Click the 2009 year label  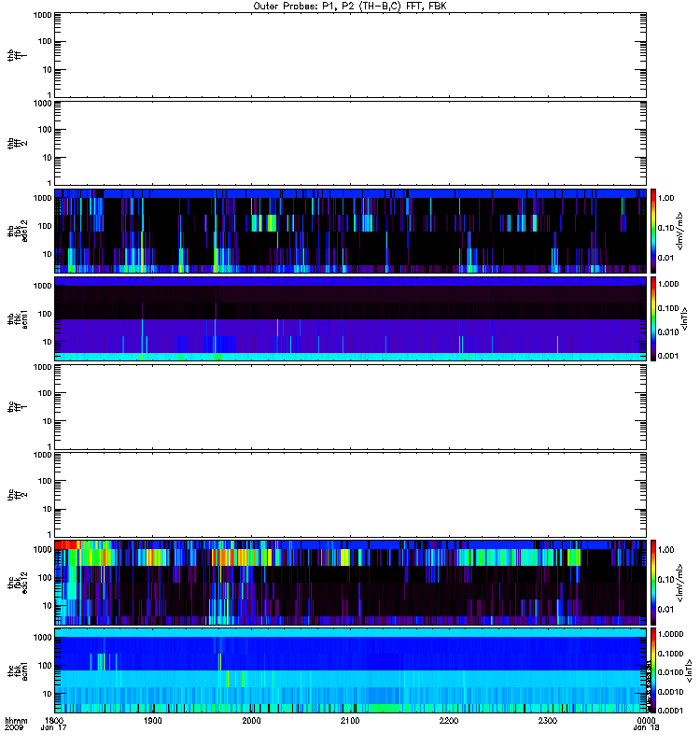pyautogui.click(x=12, y=727)
